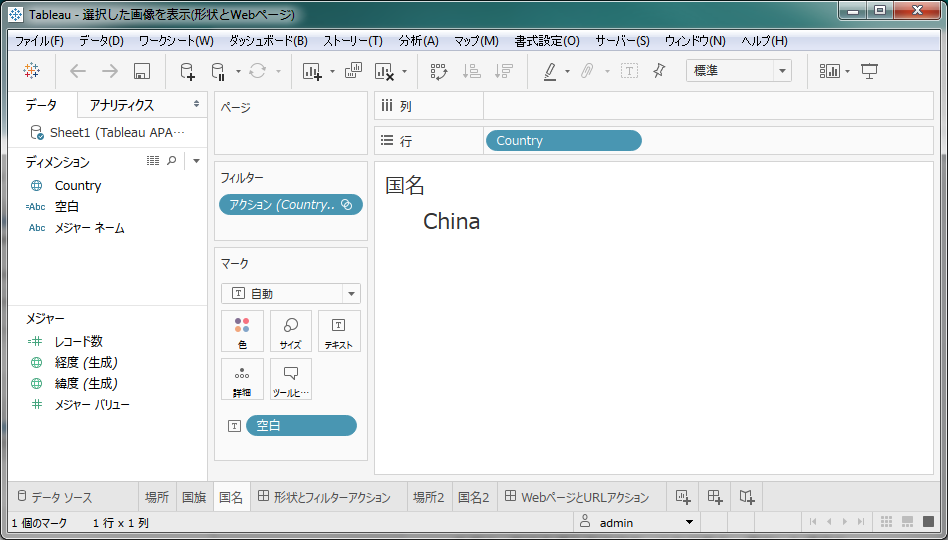
Task: Open the Show Me cards icon
Action: tap(830, 71)
